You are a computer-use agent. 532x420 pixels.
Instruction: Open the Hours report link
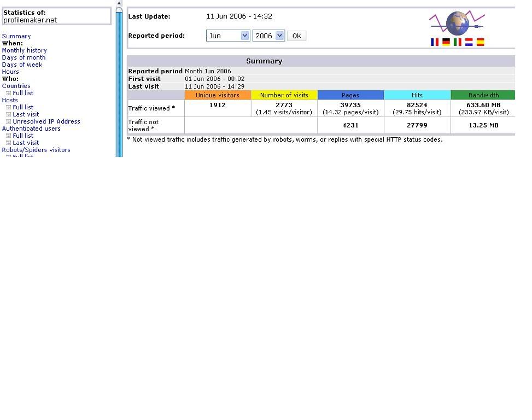(x=10, y=72)
